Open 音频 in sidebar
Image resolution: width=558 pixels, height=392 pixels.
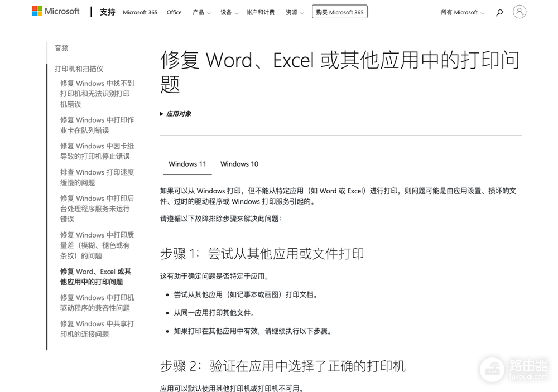click(61, 48)
